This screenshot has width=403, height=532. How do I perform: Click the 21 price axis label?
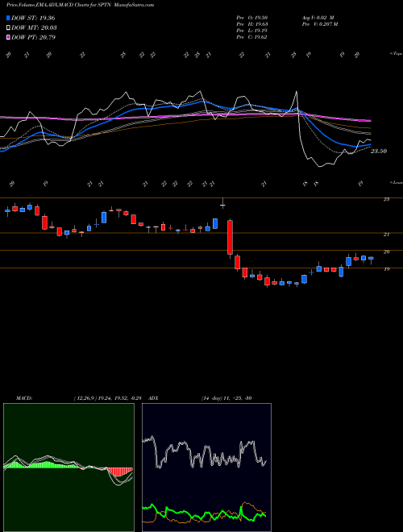(x=386, y=235)
